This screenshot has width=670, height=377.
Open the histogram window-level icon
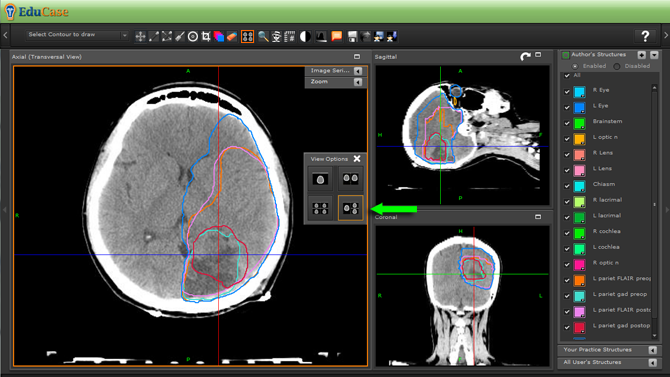click(x=321, y=37)
